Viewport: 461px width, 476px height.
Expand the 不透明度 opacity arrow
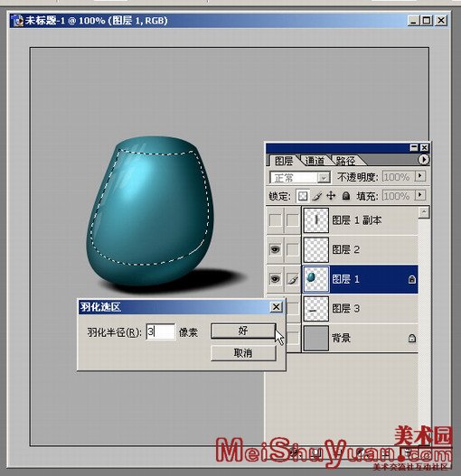pos(420,176)
